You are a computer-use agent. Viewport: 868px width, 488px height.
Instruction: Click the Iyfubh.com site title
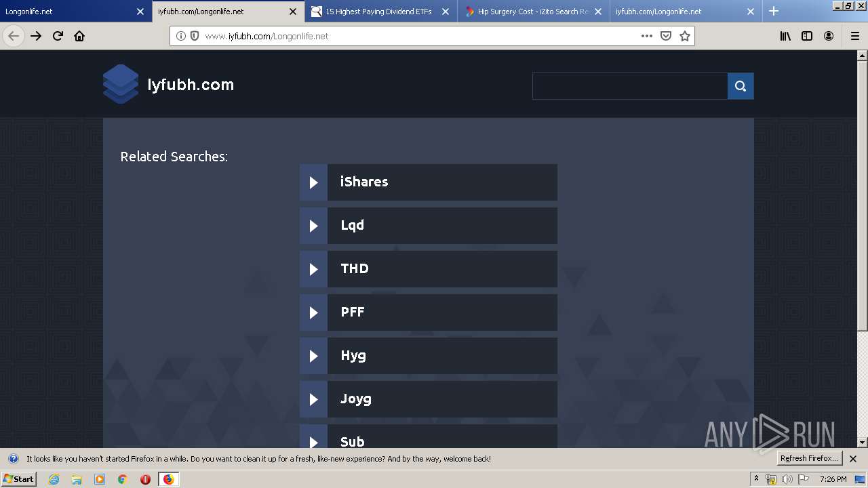tap(191, 85)
